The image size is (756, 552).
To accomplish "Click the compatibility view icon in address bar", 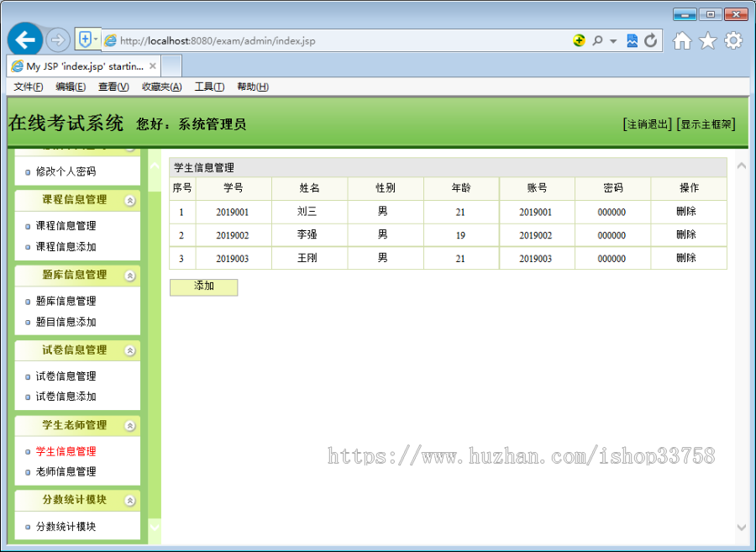I will (631, 39).
